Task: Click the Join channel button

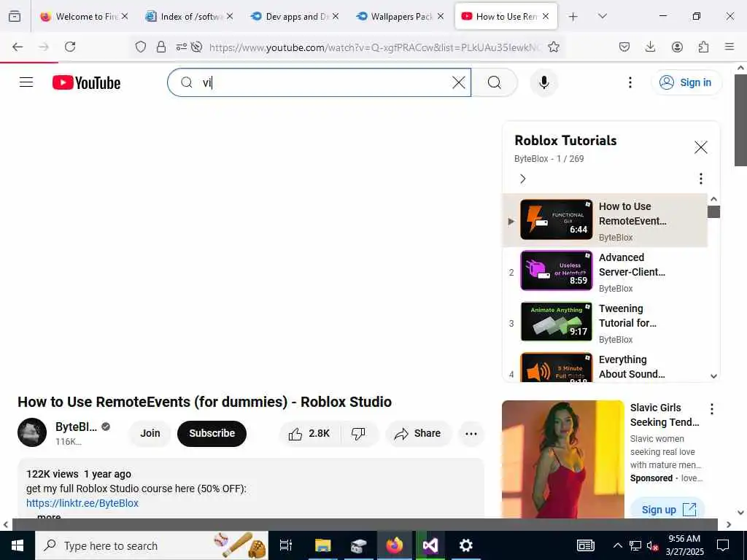Action: pyautogui.click(x=150, y=433)
